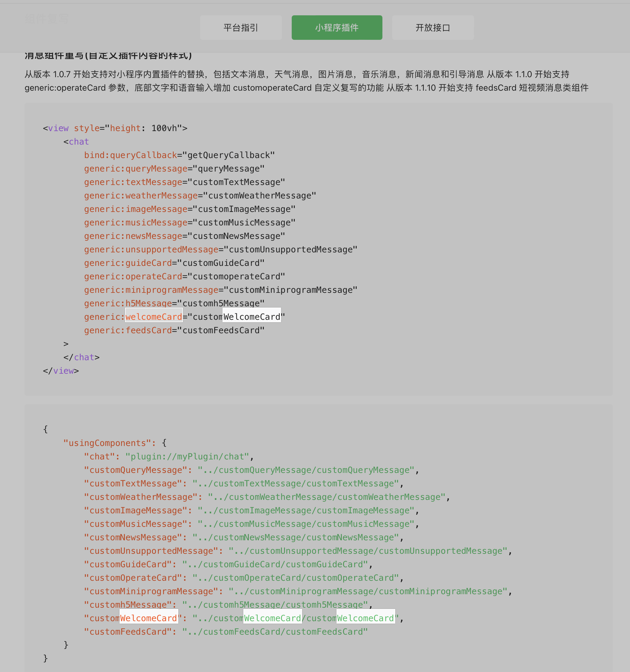Click the "usingComponents" key in JSON
This screenshot has width=630, height=672.
[108, 443]
